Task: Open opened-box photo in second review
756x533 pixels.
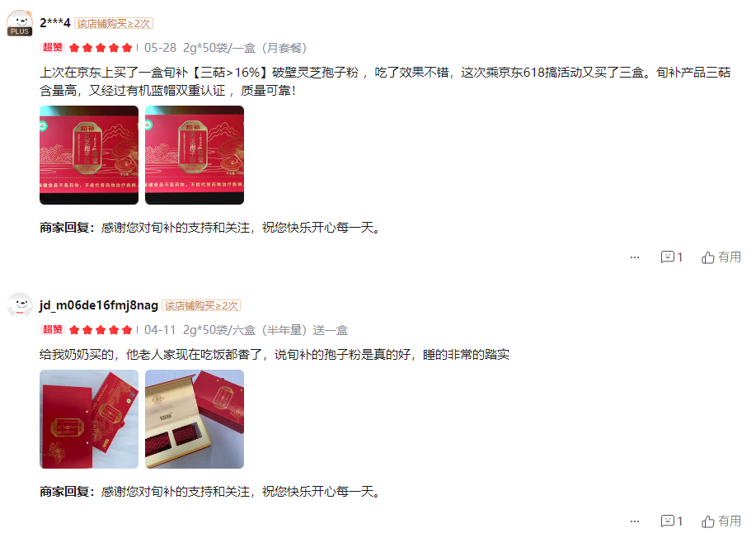Action: 195,419
